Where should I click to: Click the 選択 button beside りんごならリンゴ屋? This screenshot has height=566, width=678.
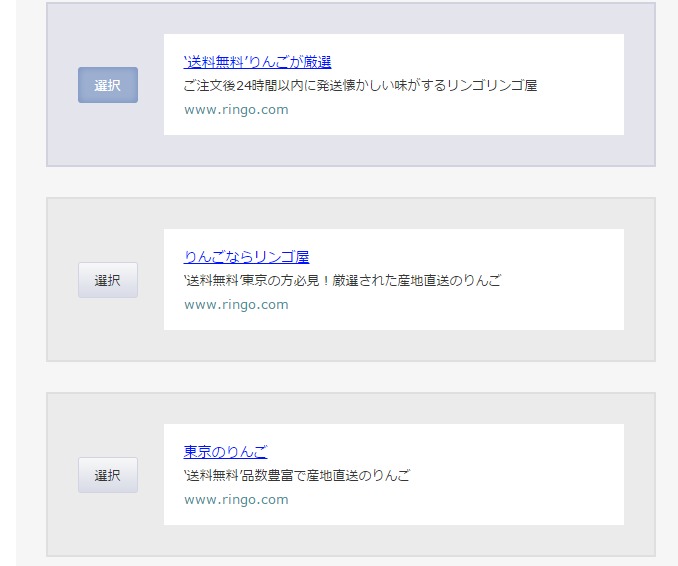click(x=108, y=280)
